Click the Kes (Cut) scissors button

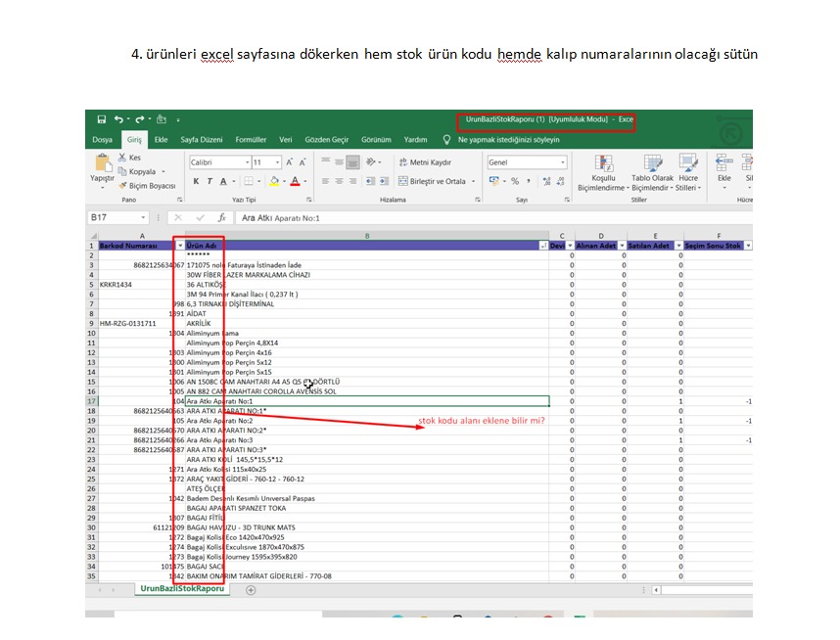128,158
